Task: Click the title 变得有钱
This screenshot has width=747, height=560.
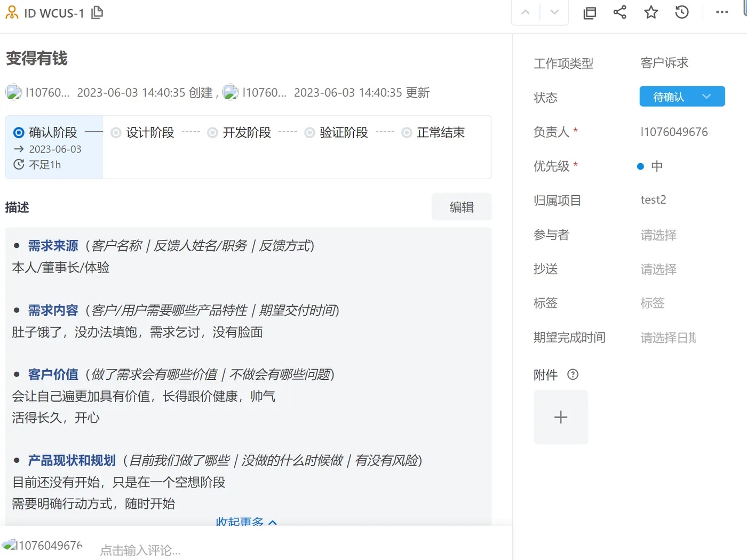Action: click(37, 58)
